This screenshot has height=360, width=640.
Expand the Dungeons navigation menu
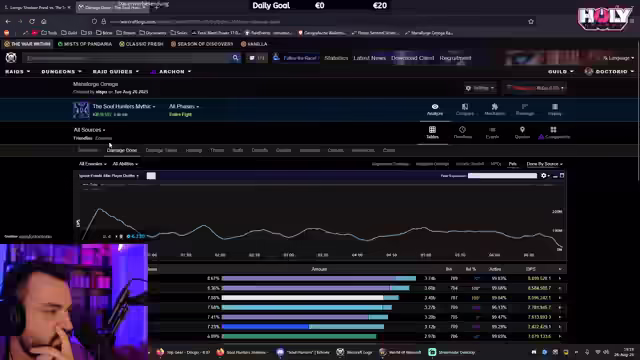(x=62, y=71)
